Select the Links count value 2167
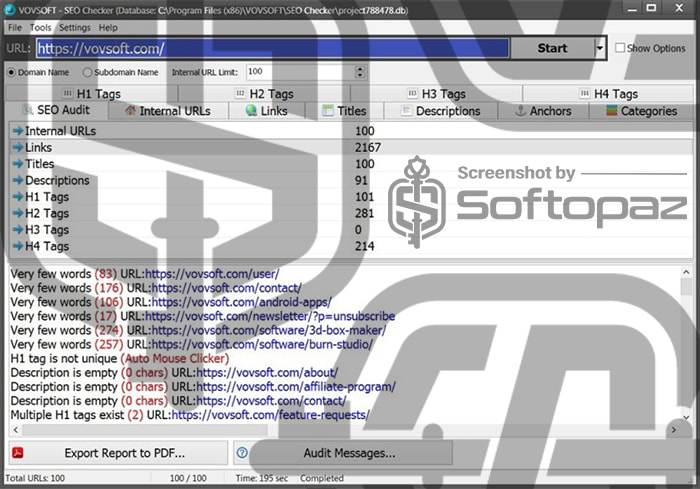 tap(368, 147)
